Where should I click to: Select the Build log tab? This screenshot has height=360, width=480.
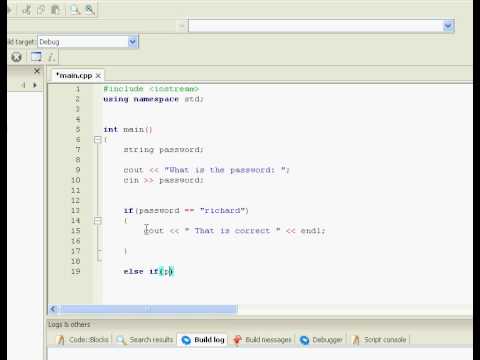(x=203, y=340)
